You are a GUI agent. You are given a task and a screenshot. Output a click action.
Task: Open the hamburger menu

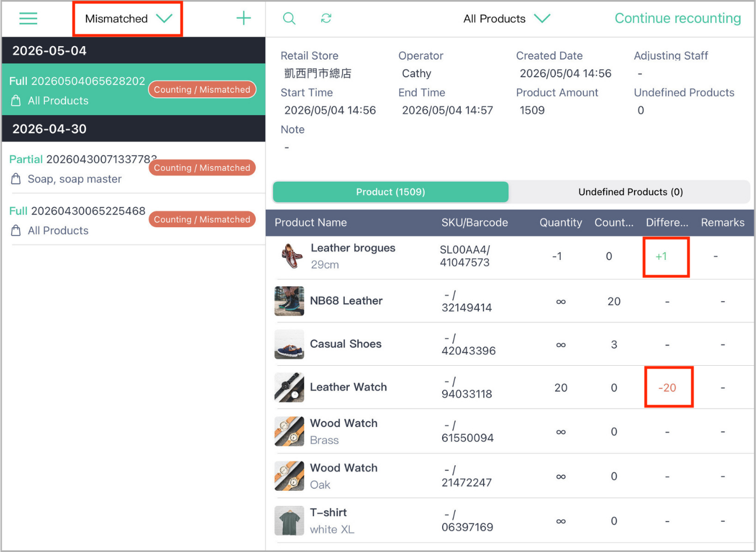pyautogui.click(x=28, y=19)
